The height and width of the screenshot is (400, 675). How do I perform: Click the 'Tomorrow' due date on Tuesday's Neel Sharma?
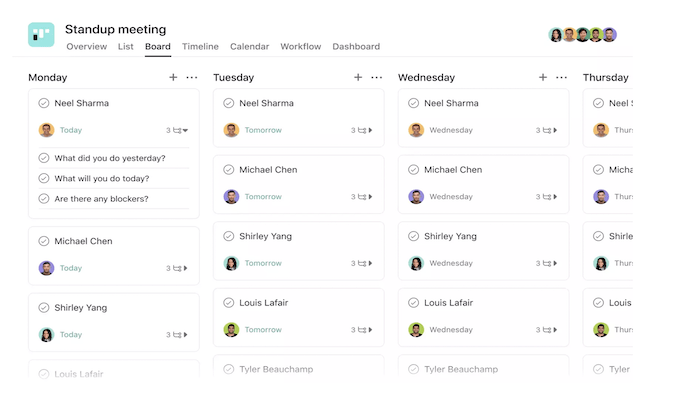(263, 130)
